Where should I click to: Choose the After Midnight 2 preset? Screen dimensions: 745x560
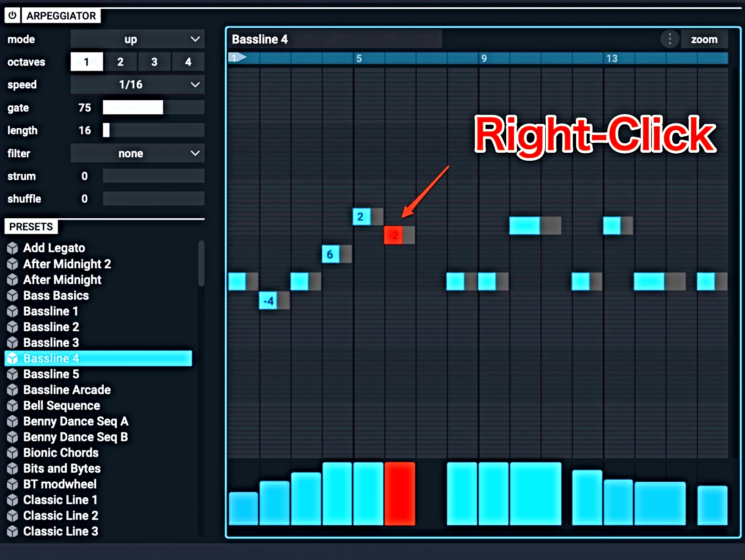tap(66, 264)
